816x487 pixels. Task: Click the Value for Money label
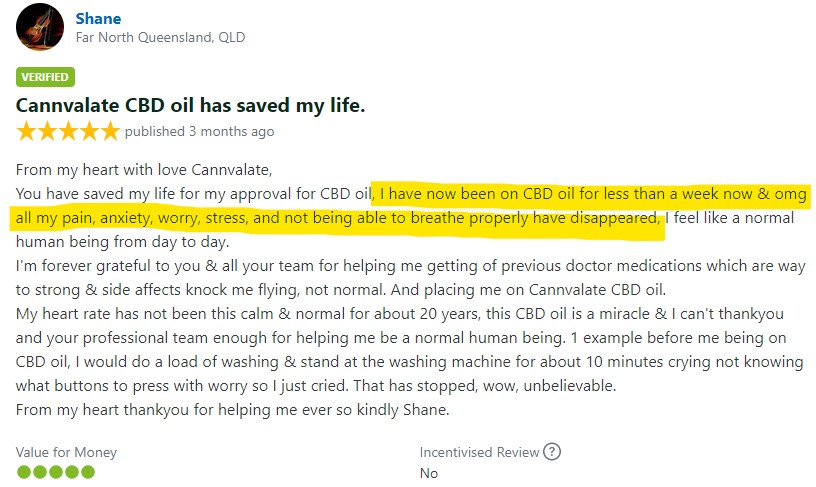point(66,452)
